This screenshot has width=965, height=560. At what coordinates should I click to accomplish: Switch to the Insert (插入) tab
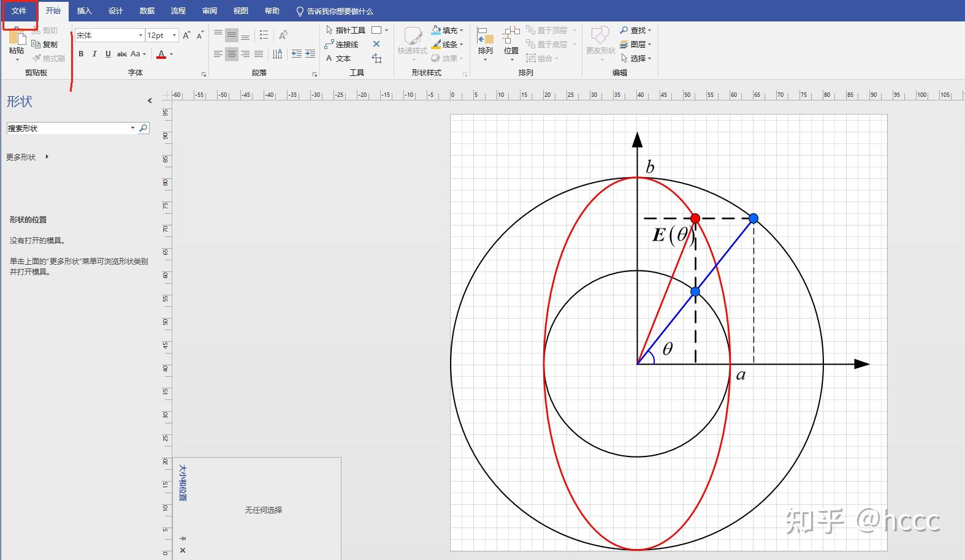pos(84,11)
